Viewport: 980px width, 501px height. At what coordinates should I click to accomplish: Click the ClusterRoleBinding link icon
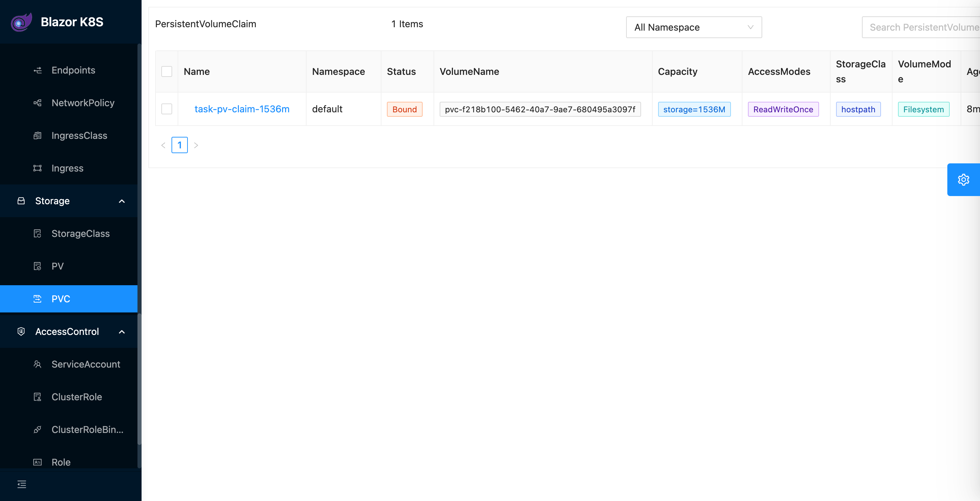(37, 430)
